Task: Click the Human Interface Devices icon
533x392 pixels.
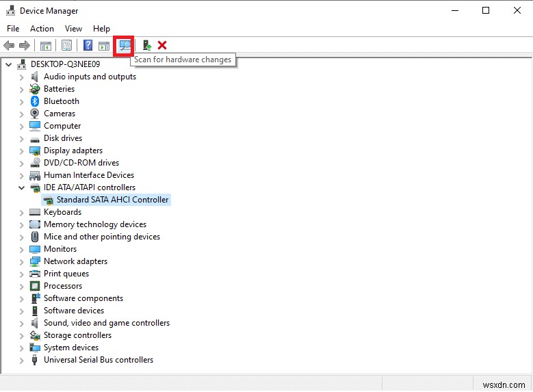Action: click(35, 175)
